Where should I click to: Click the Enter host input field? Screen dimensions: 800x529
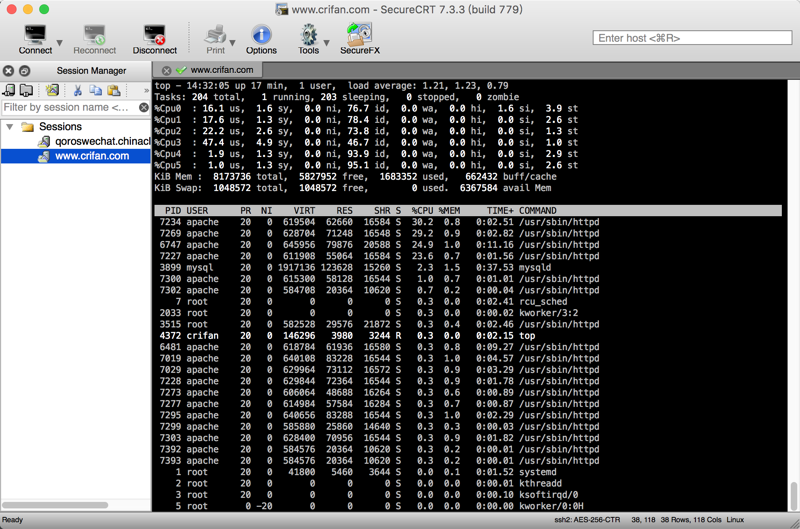692,38
